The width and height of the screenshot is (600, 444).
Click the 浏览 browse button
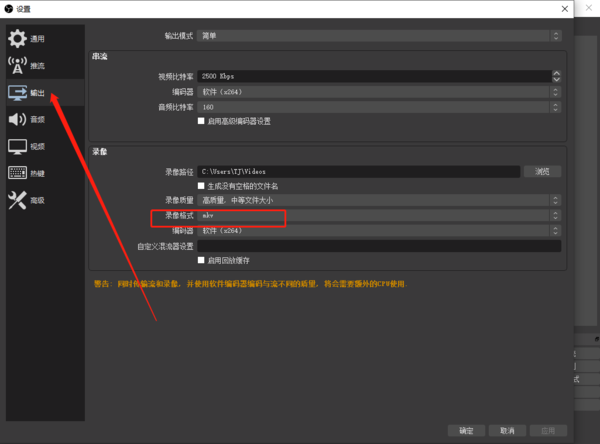[542, 172]
